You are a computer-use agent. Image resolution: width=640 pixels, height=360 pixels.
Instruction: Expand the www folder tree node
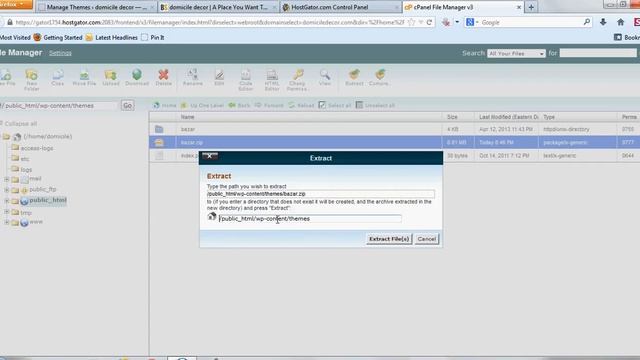pos(7,222)
